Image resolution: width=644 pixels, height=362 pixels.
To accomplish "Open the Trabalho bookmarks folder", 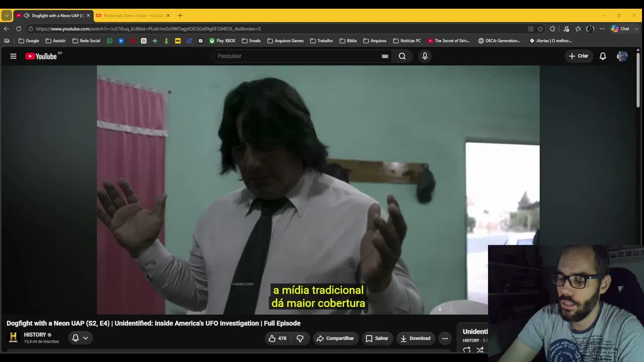I will pos(321,41).
